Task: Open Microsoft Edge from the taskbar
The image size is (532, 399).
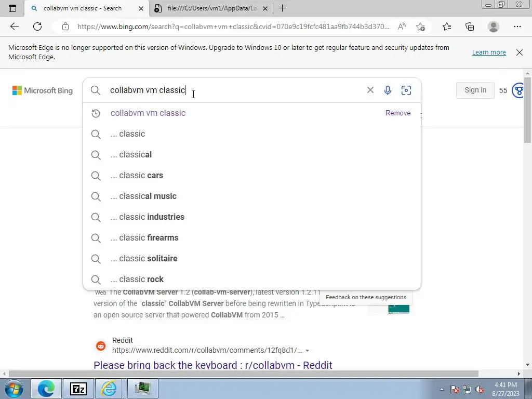Action: (x=46, y=389)
